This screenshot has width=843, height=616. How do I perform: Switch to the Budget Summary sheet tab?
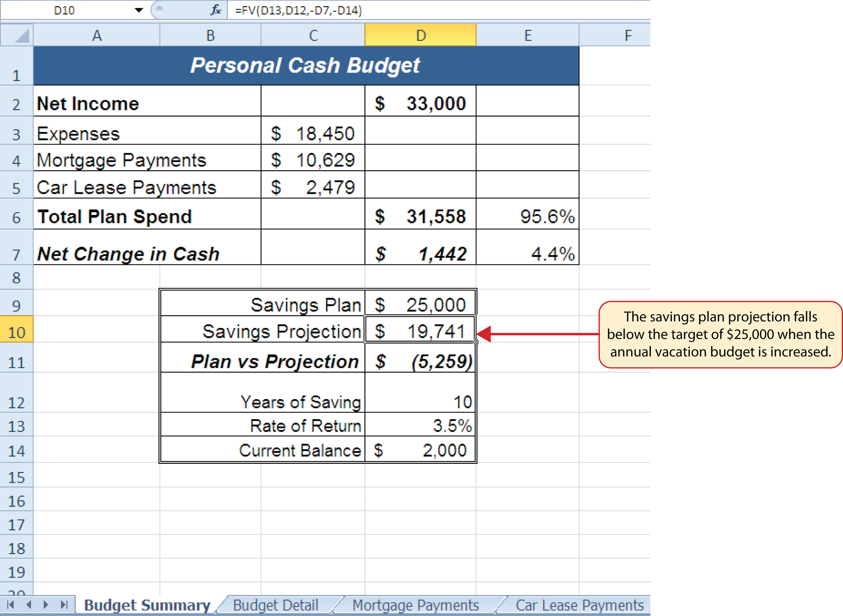[x=147, y=605]
